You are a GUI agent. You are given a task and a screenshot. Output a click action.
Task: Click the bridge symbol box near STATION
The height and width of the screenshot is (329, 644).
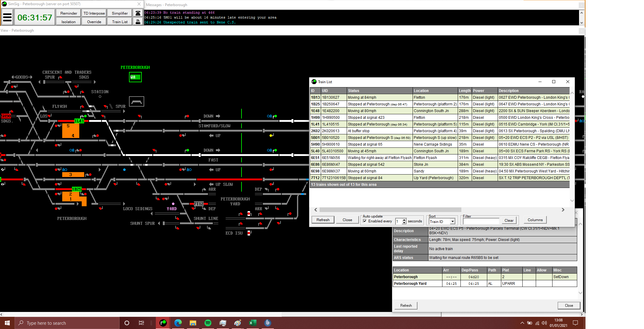coord(136,101)
